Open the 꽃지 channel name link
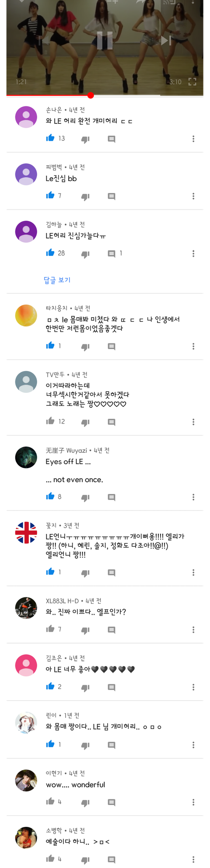Image resolution: width=210 pixels, height=868 pixels. [x=51, y=525]
